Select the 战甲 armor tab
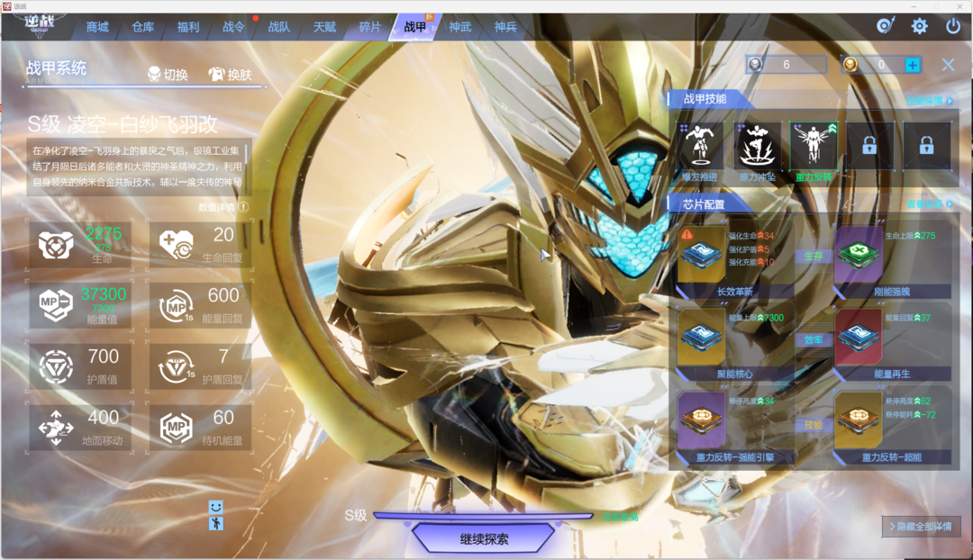 click(x=415, y=27)
